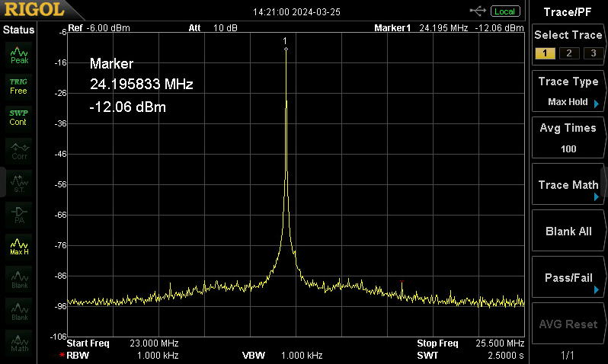
Task: Select trace 3 in Select Trace
Action: [592, 53]
